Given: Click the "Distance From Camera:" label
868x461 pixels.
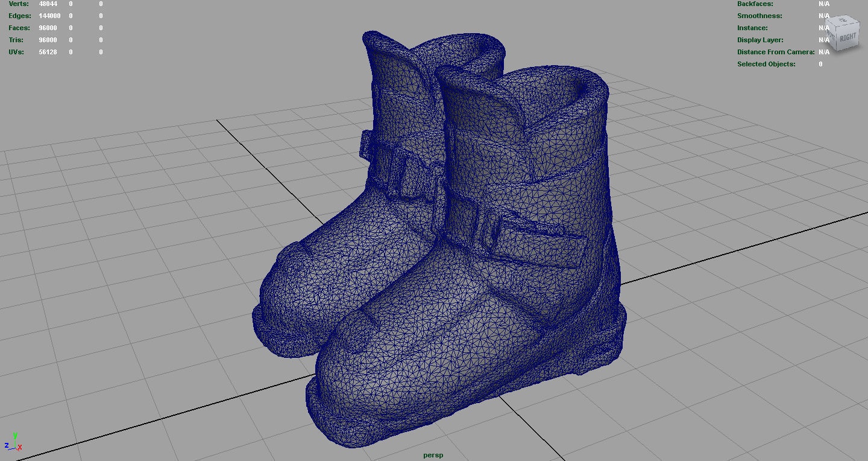Looking at the screenshot, I should click(776, 52).
